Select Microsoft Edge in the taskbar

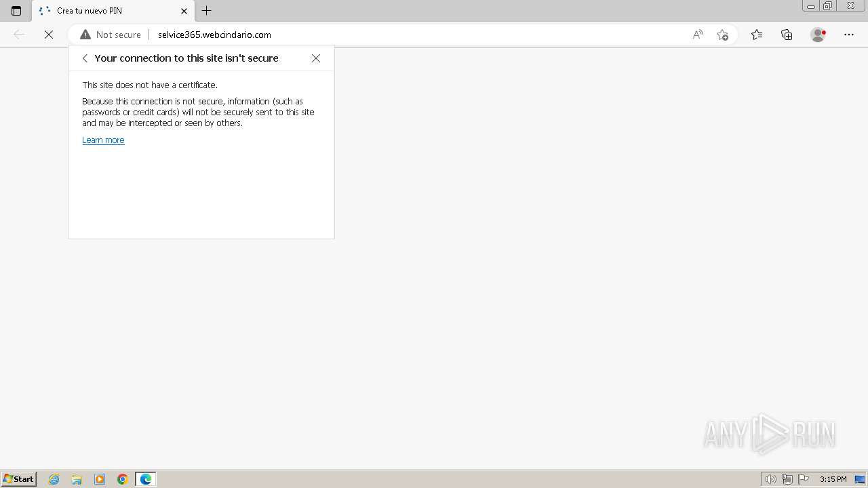click(x=146, y=479)
